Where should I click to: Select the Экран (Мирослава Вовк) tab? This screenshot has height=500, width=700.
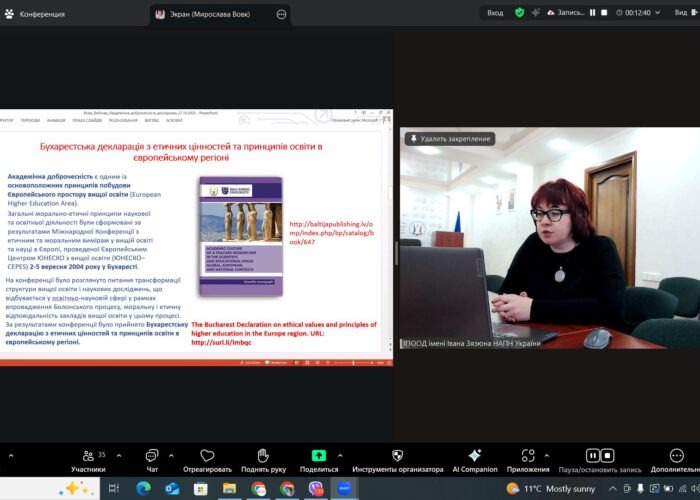[210, 14]
